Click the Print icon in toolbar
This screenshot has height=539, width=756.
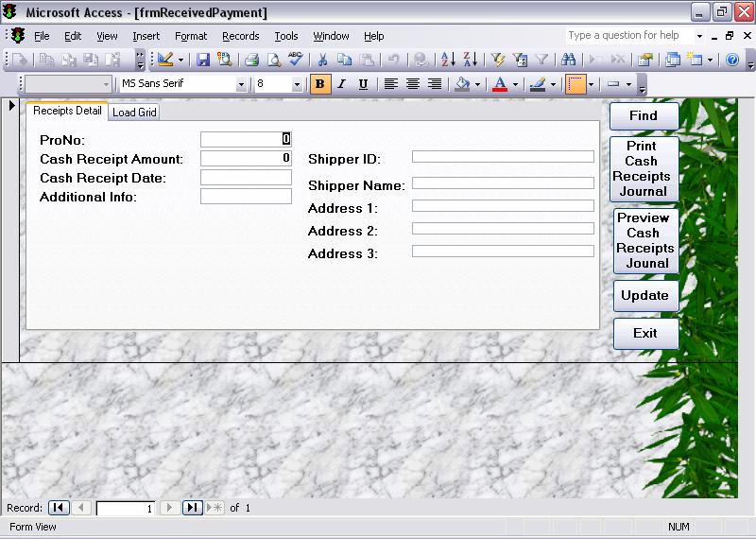251,60
